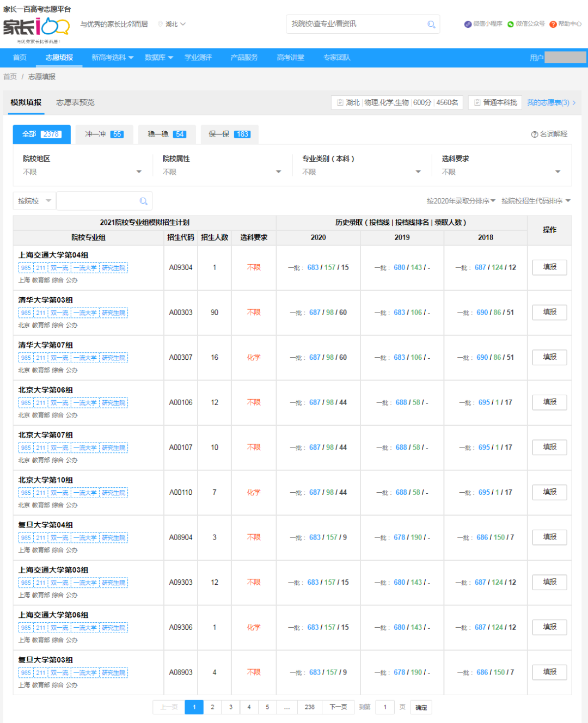Click 填报 for 清华大学第03组
588x723 pixels.
(x=549, y=312)
